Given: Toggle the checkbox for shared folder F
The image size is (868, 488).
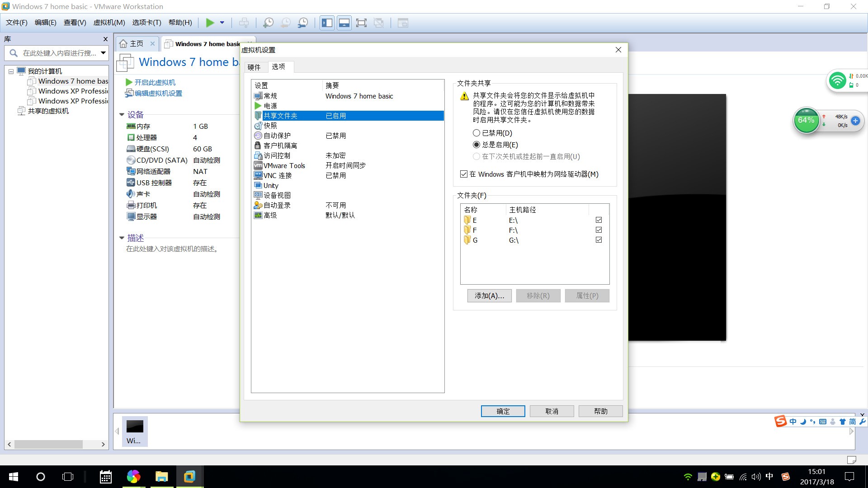Looking at the screenshot, I should [x=599, y=230].
